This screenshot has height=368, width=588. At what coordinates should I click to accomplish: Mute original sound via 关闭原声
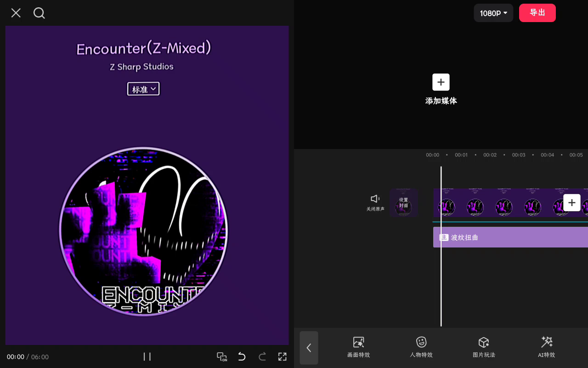pos(375,202)
